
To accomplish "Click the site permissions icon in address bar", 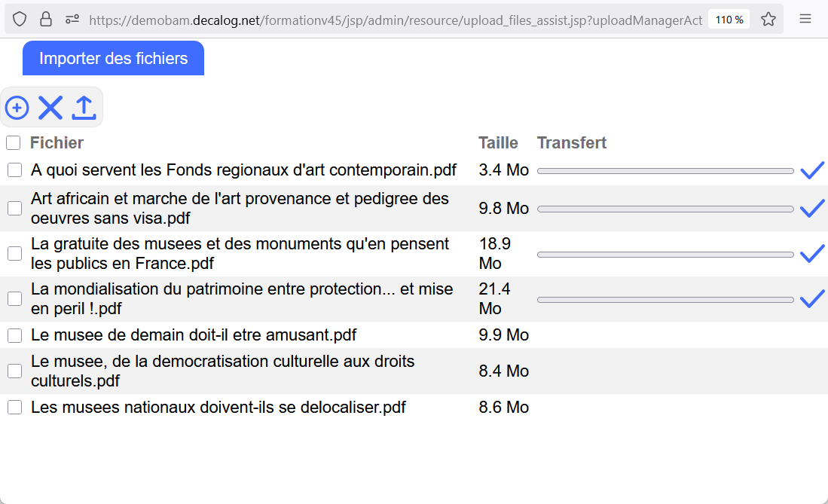I will point(72,20).
